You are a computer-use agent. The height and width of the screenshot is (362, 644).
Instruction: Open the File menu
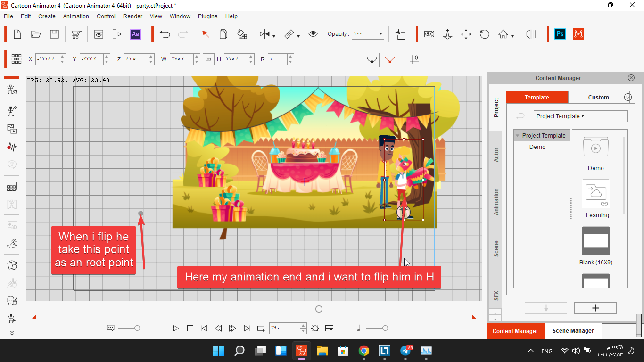[x=8, y=16]
